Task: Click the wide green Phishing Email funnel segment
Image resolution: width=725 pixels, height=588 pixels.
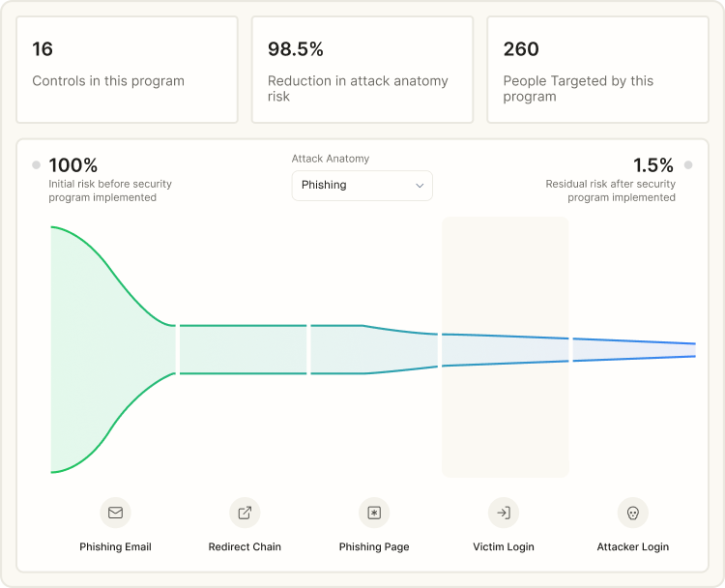Action: [x=113, y=350]
